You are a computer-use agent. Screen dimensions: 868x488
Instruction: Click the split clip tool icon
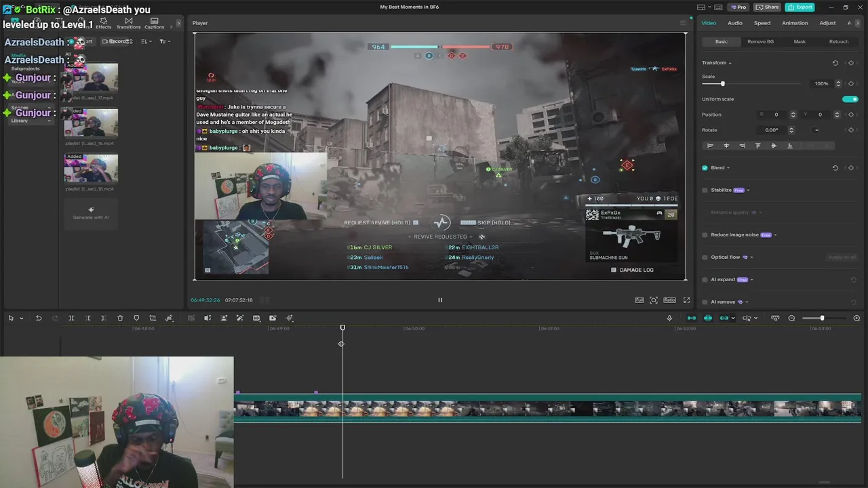pyautogui.click(x=71, y=318)
